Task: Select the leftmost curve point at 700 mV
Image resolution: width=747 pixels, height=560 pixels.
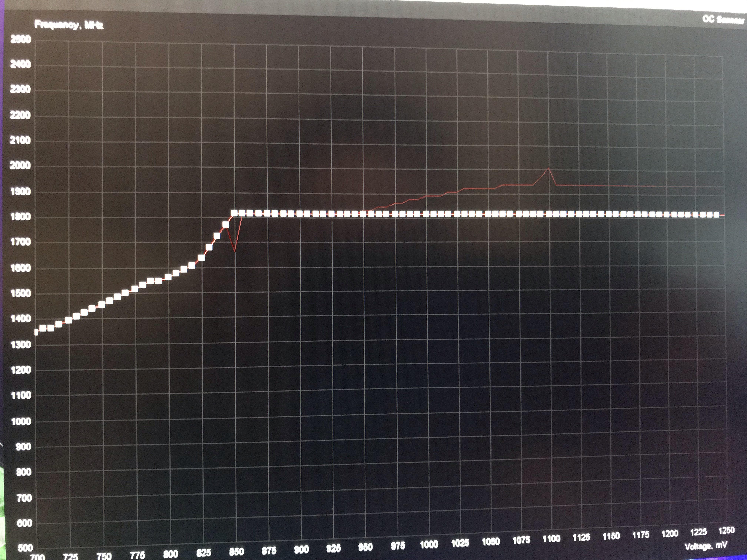Action: [x=36, y=332]
